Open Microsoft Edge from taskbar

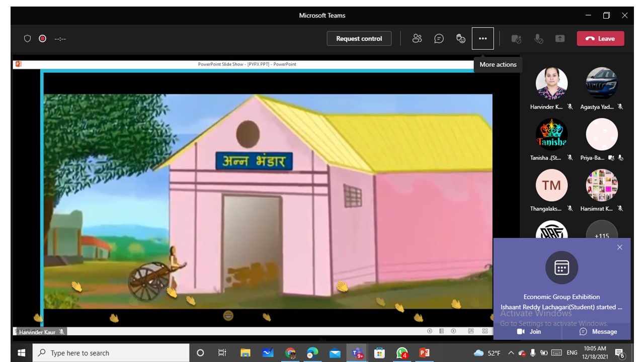(x=312, y=353)
